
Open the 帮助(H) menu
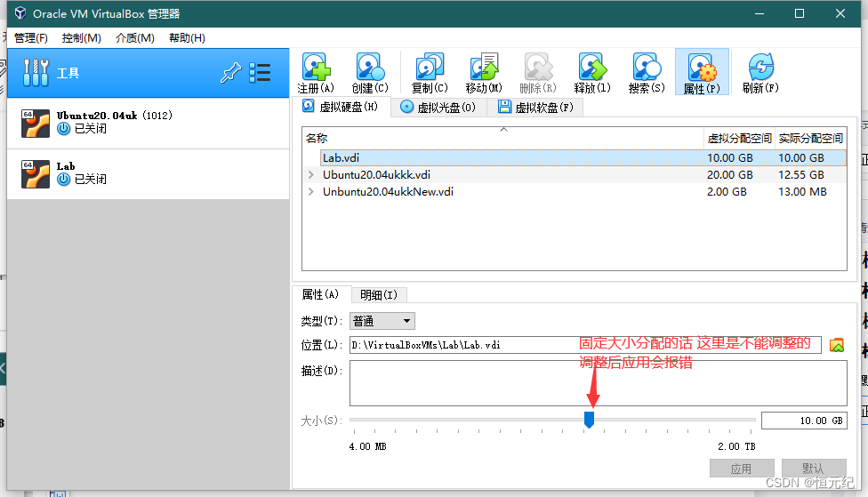click(x=187, y=37)
